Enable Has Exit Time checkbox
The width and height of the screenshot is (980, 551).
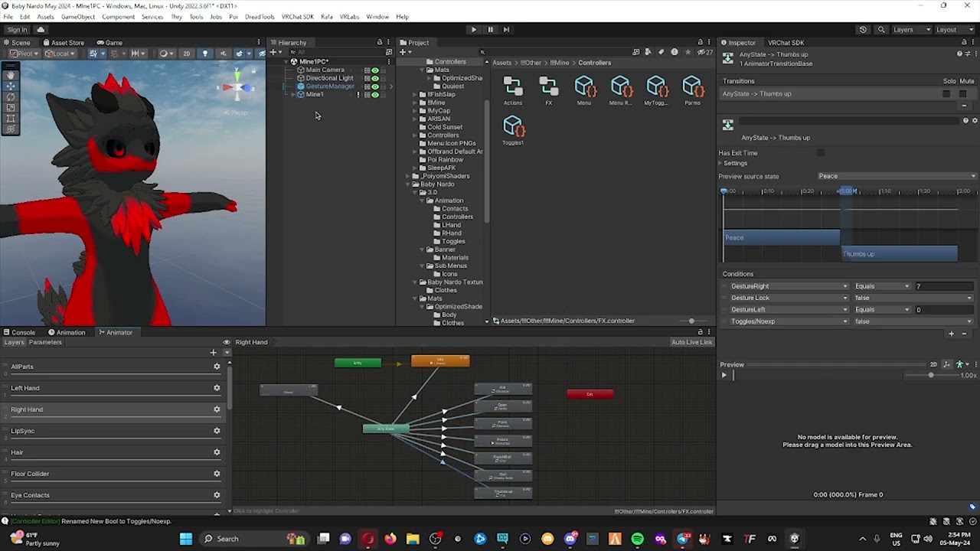pos(821,153)
